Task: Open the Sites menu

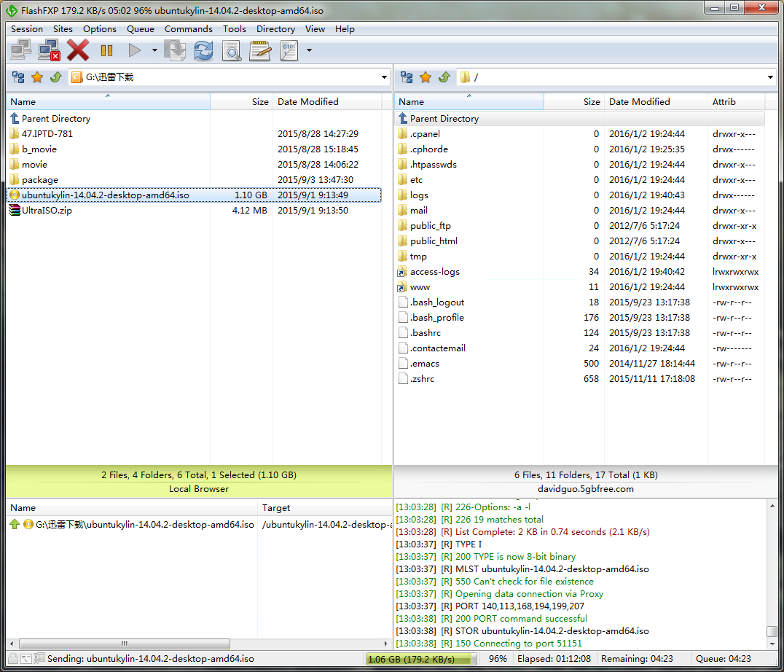Action: click(x=63, y=29)
